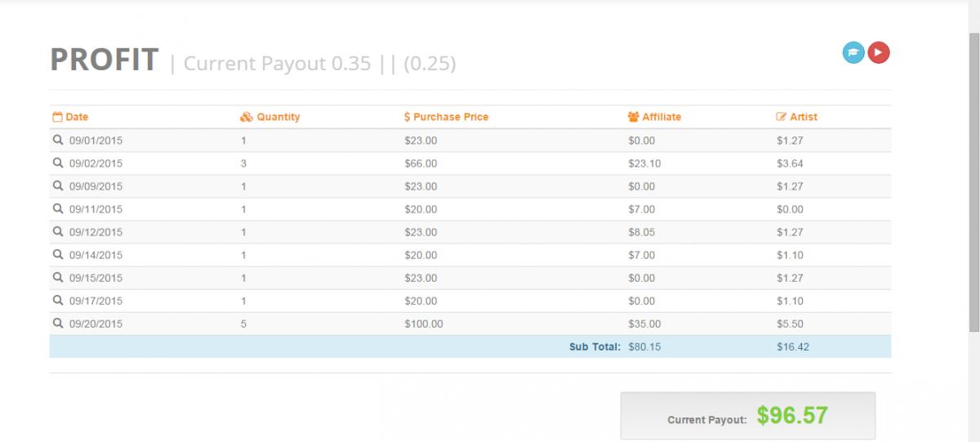
Task: Click the $8.05 affiliate cell
Action: (642, 232)
